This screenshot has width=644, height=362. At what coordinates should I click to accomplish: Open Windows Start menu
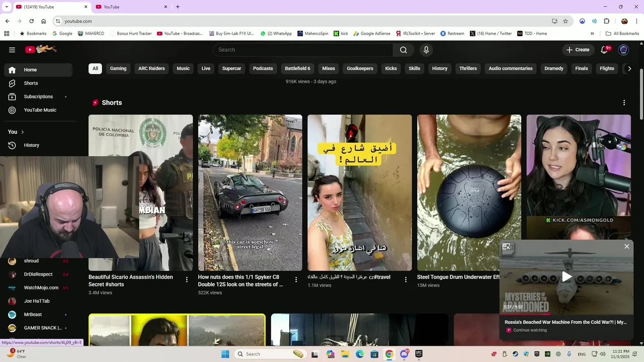tap(225, 354)
